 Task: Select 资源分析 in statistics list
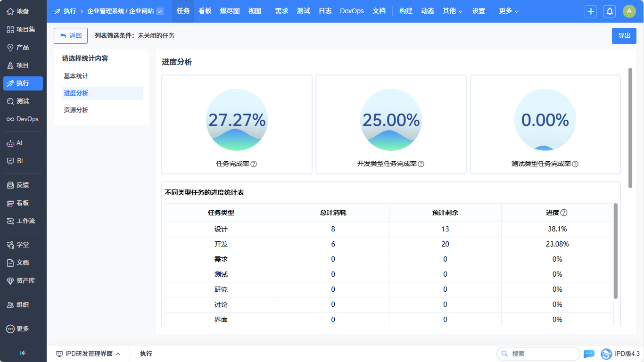76,110
